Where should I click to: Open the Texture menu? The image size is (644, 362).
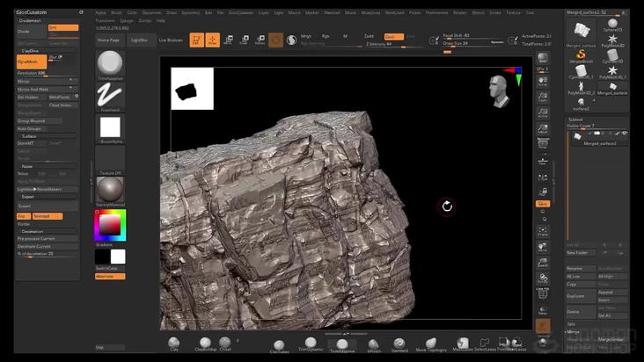513,12
